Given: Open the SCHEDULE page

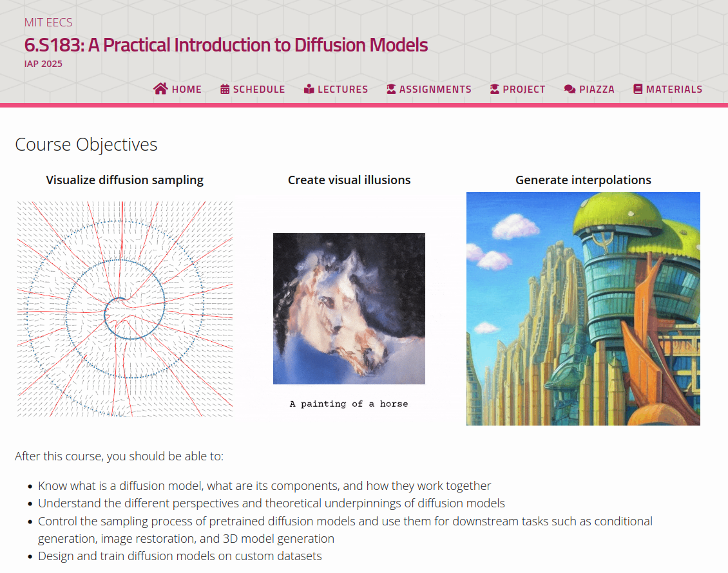Looking at the screenshot, I should coord(258,89).
